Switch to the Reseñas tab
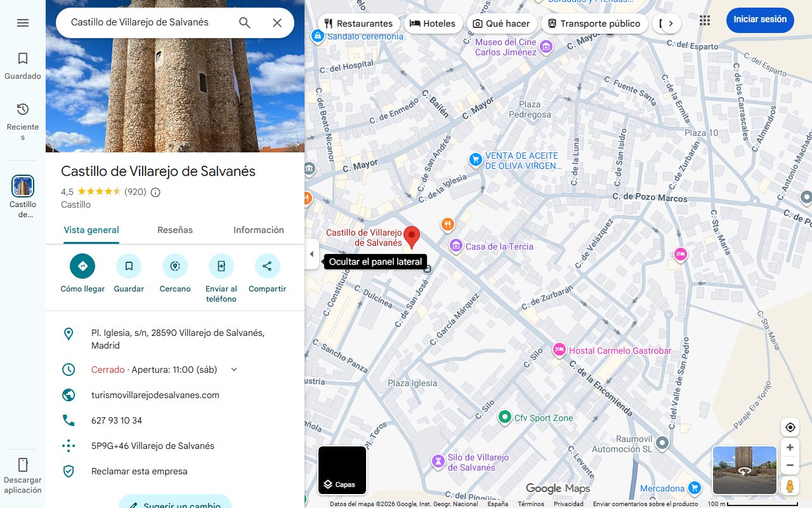 pyautogui.click(x=175, y=230)
